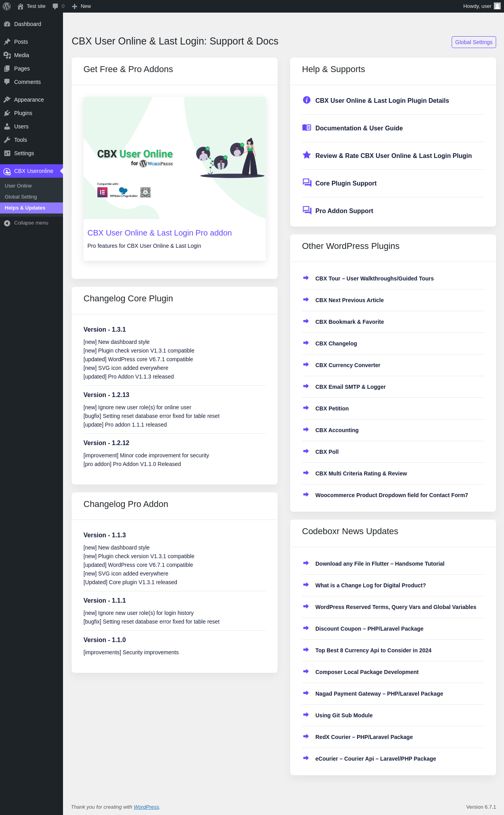Open the Core Plugin Support link
Image resolution: width=504 pixels, height=815 pixels.
pos(346,183)
